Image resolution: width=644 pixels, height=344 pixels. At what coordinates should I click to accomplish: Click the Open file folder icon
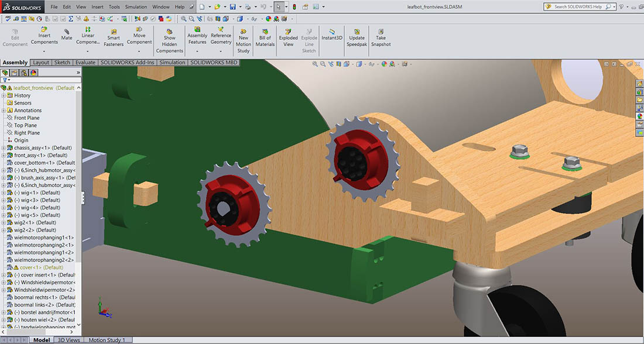pyautogui.click(x=217, y=6)
